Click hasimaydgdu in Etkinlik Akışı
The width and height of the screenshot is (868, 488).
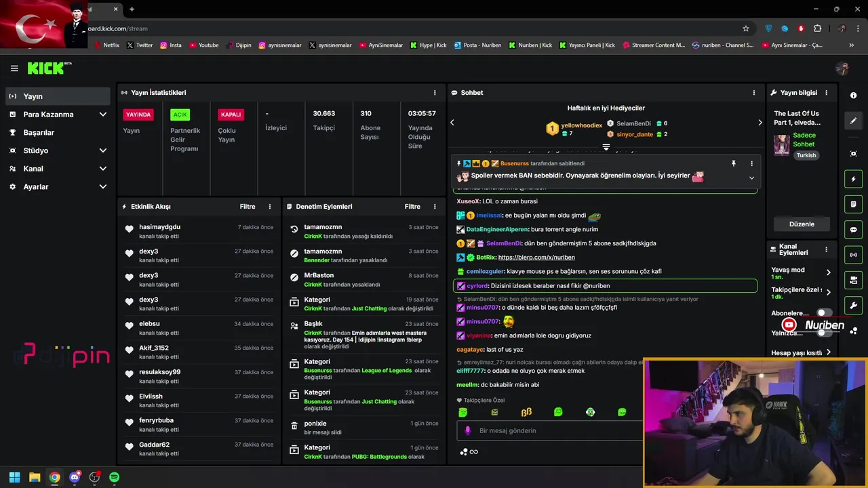click(x=160, y=227)
